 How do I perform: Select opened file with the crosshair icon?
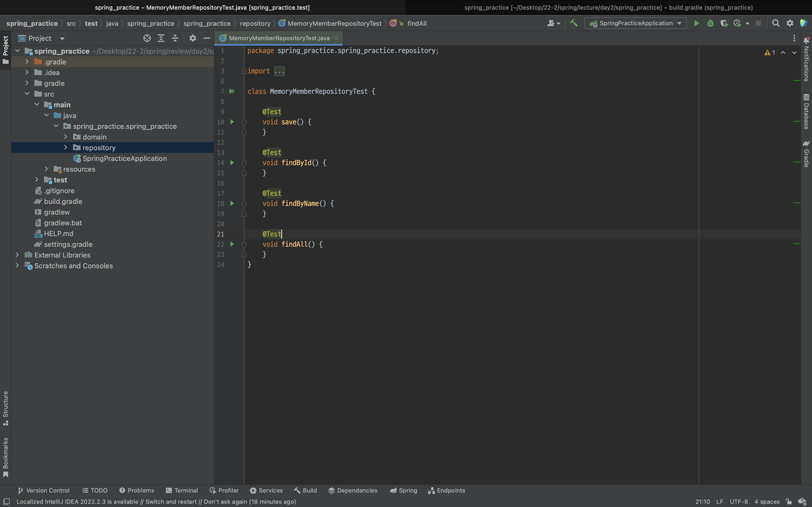tap(147, 38)
